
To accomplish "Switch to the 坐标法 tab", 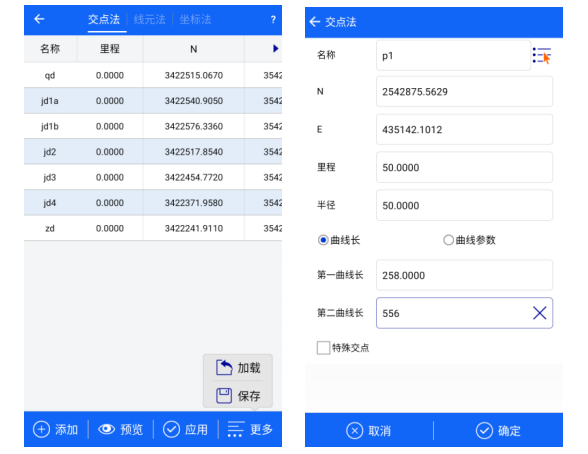I will [195, 19].
